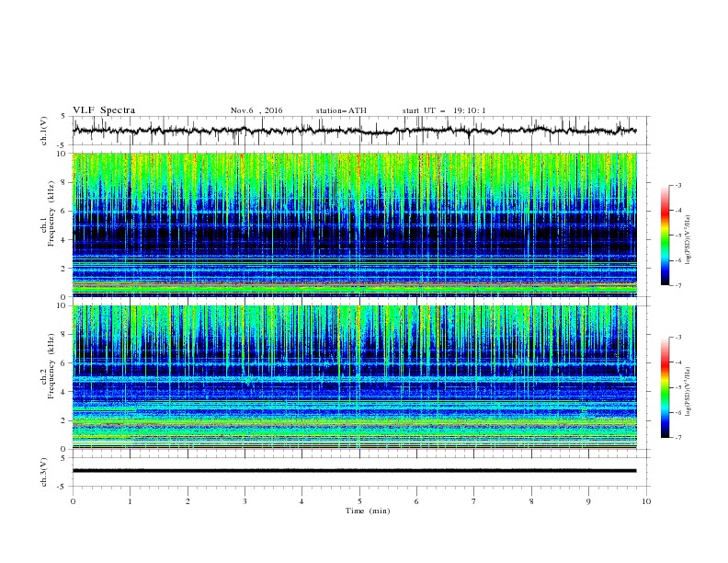
Task: Click time axis tick label "0"
Action: click(x=73, y=501)
